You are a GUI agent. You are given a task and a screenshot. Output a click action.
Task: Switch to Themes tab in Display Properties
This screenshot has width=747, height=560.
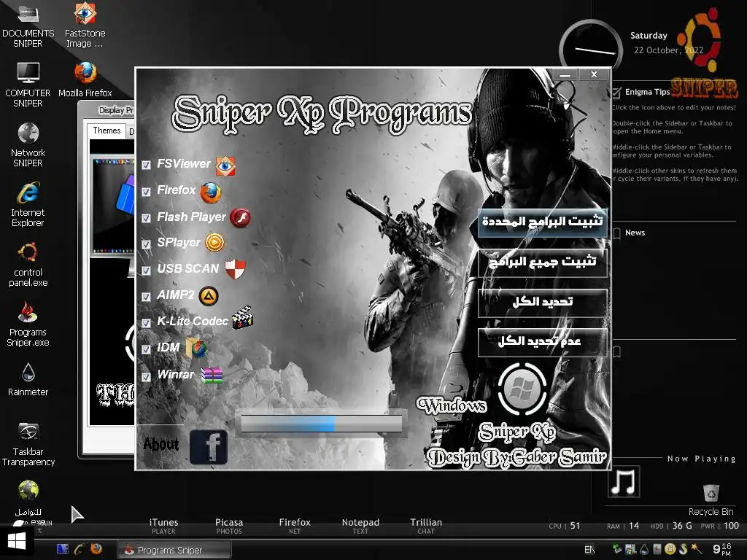(107, 131)
